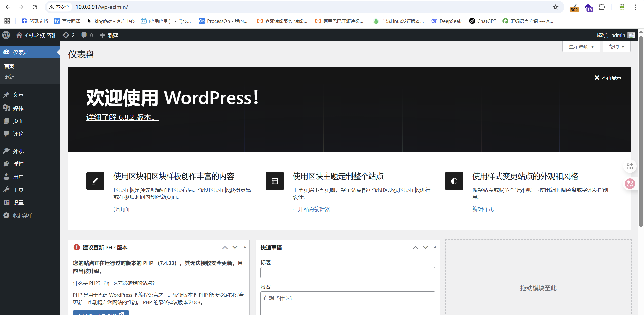Viewport: 644px width, 315px height.
Task: Click browser back arrow
Action: click(x=8, y=7)
